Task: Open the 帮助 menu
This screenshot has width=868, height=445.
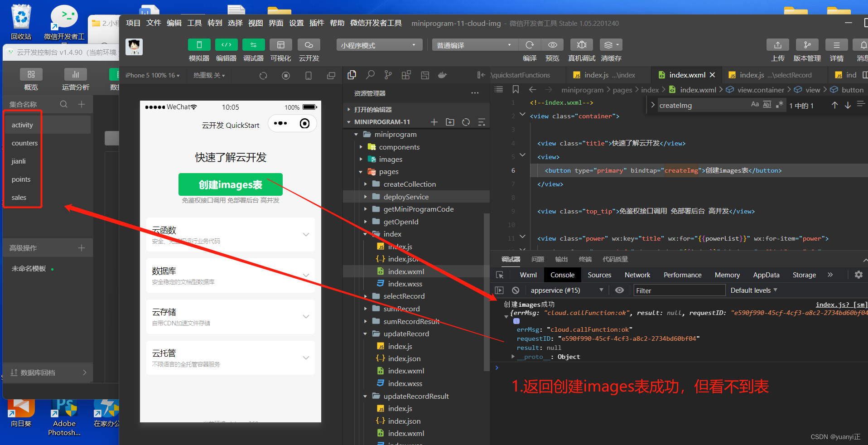Action: [x=337, y=23]
